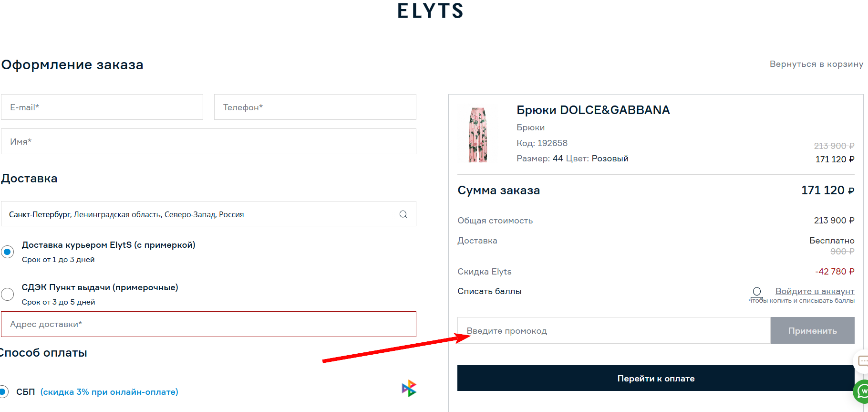The height and width of the screenshot is (412, 868).
Task: Click the DOLCE&GABBANA trousers product image
Action: [478, 134]
